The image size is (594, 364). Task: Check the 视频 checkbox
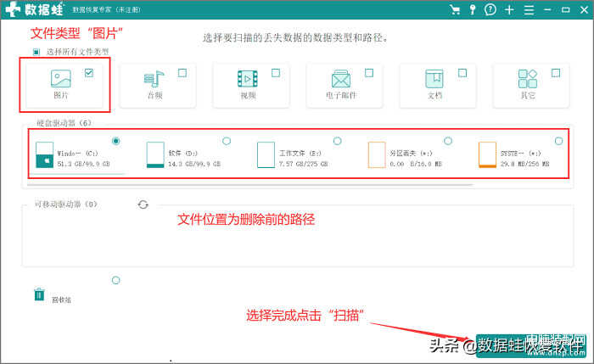tap(276, 73)
